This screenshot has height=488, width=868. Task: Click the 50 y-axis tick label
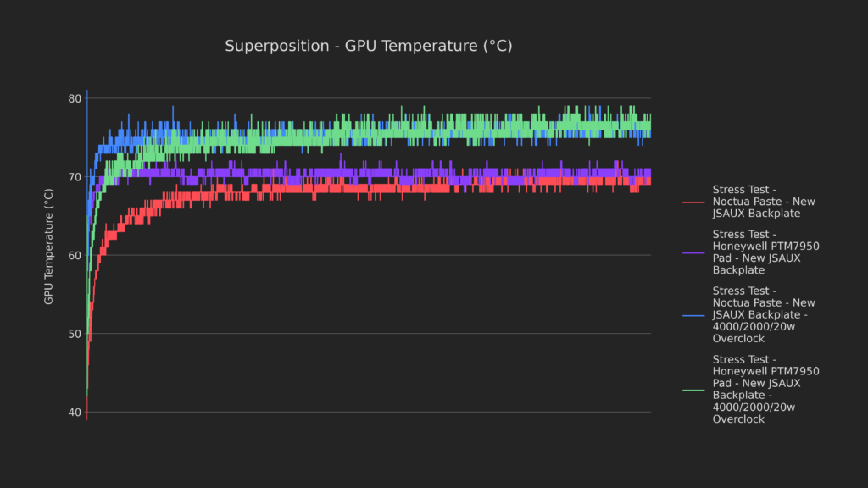[x=75, y=334]
